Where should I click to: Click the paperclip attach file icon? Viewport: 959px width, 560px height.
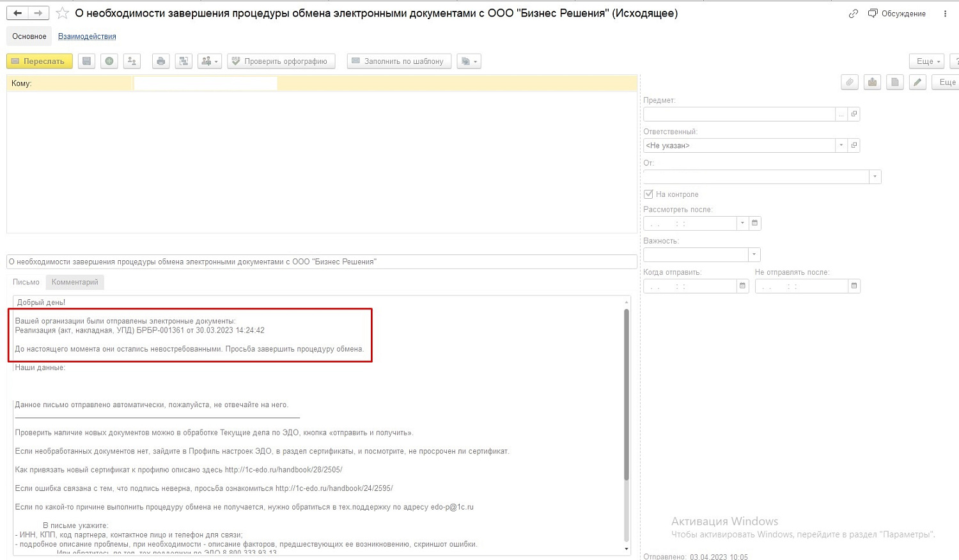point(850,82)
